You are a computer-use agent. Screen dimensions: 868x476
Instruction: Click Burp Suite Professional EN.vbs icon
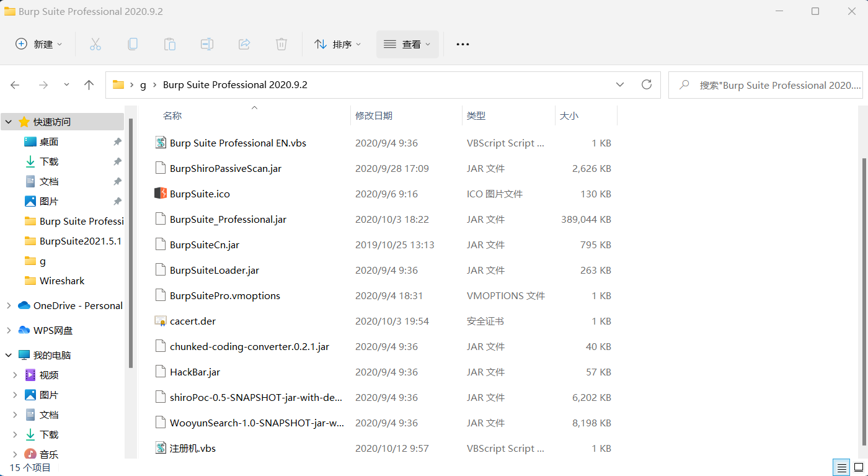click(x=161, y=143)
